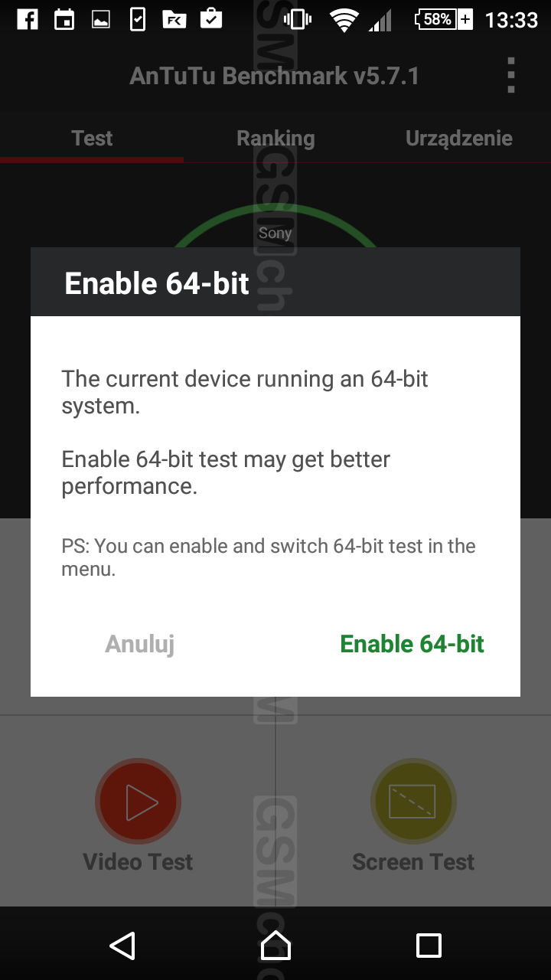Start the Video Test play icon
Image resolution: width=551 pixels, height=980 pixels.
click(x=139, y=802)
